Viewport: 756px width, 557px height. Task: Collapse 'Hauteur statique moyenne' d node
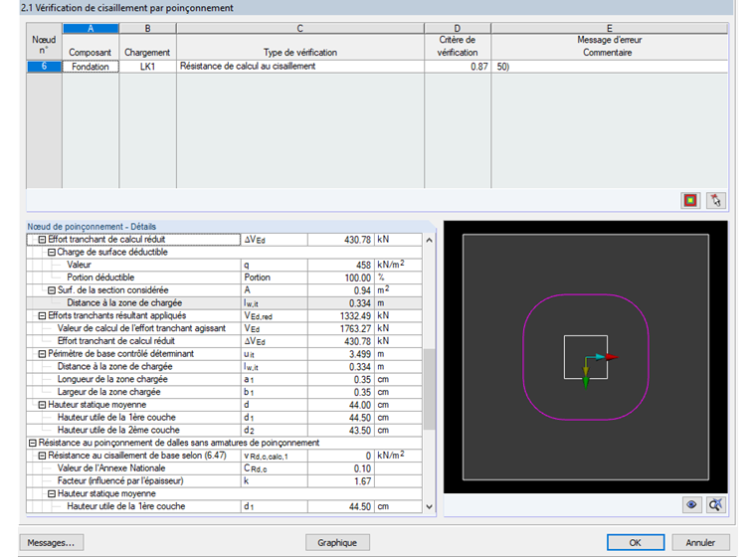pyautogui.click(x=42, y=405)
